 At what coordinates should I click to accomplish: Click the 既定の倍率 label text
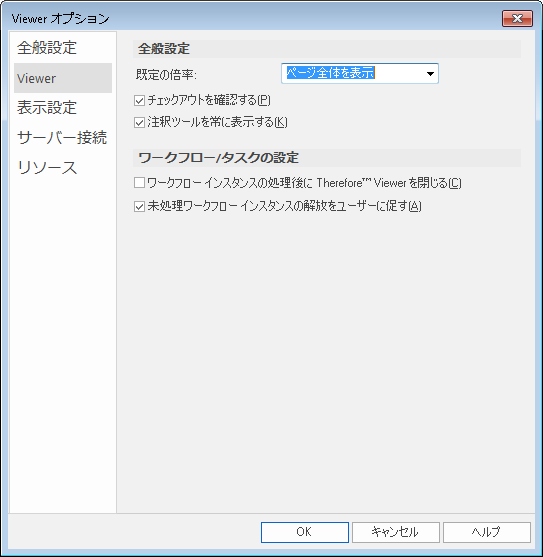166,75
